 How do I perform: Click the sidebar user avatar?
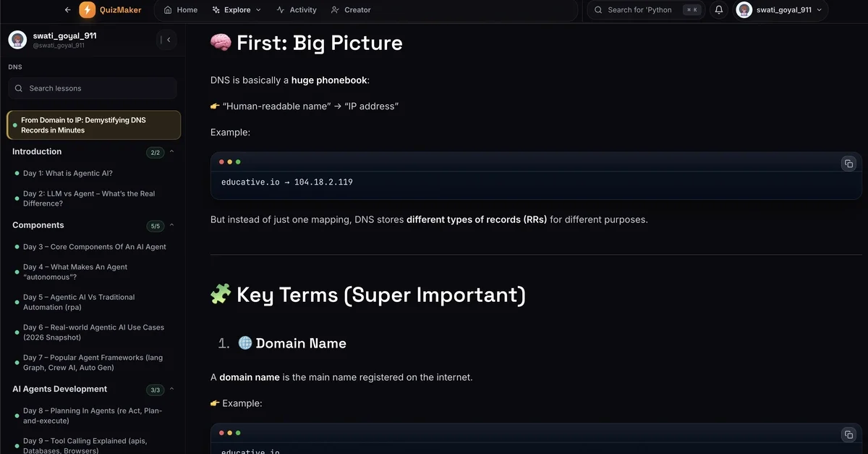click(17, 40)
